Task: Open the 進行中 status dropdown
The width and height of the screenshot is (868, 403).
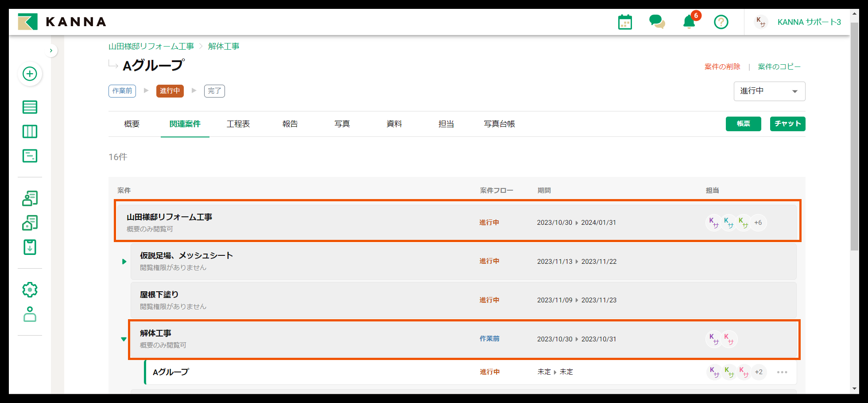Action: 769,91
